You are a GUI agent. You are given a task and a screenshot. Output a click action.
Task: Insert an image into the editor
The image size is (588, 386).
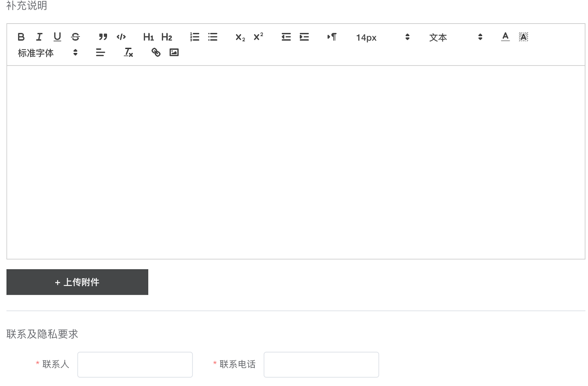pyautogui.click(x=174, y=53)
